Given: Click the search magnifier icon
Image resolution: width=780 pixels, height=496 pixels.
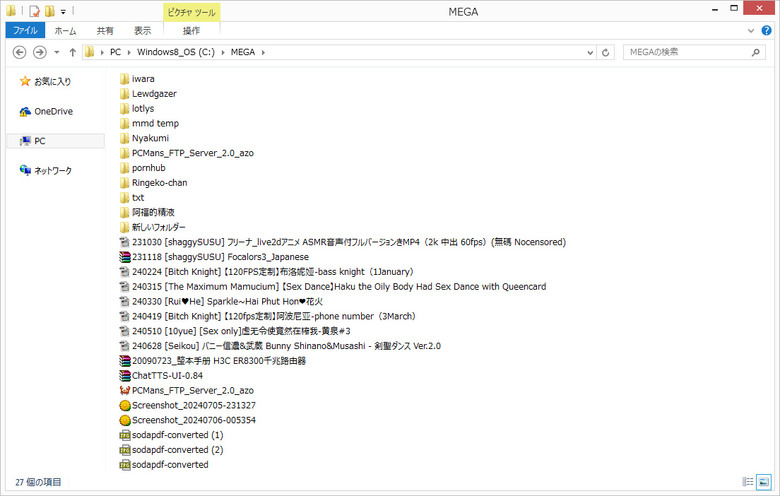Looking at the screenshot, I should 756,52.
